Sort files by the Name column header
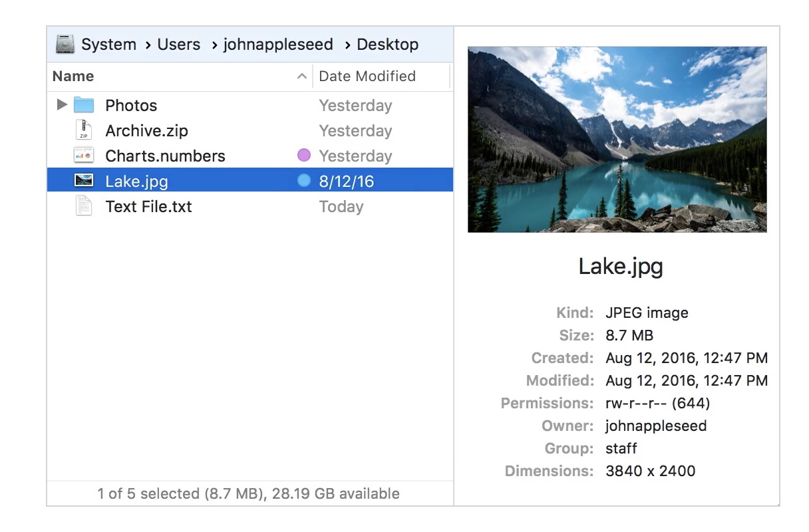The image size is (809, 532). [73, 76]
